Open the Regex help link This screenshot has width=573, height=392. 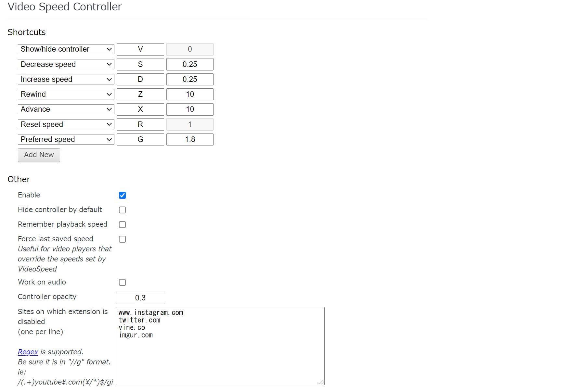pos(28,352)
